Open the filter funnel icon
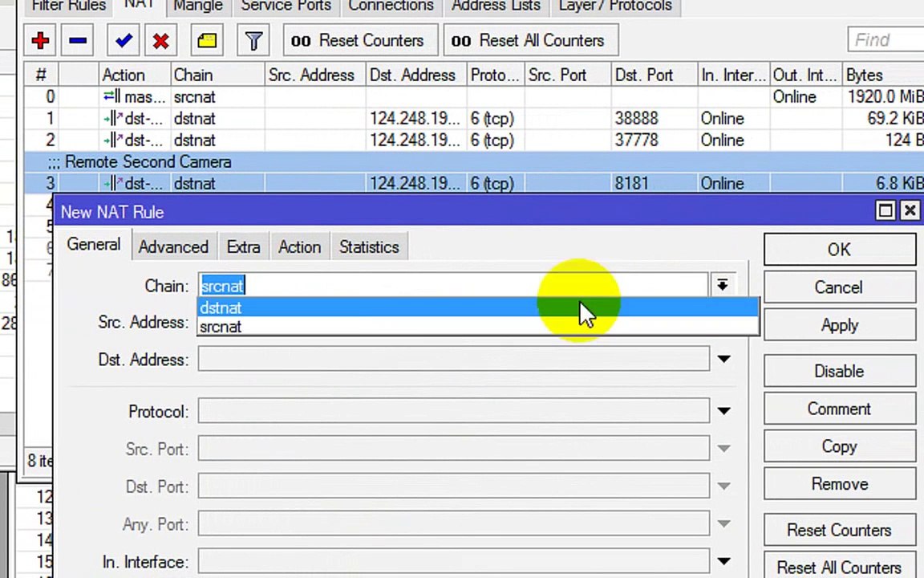The height and width of the screenshot is (578, 924). point(253,41)
